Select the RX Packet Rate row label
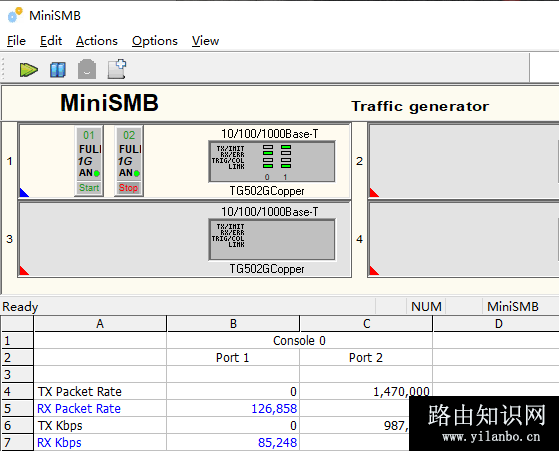The image size is (559, 451). [79, 409]
